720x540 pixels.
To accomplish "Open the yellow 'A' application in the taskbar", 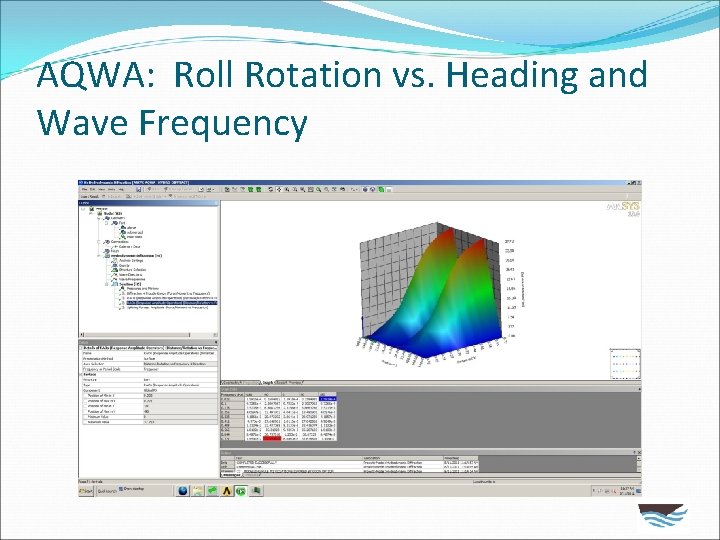I will [x=226, y=491].
